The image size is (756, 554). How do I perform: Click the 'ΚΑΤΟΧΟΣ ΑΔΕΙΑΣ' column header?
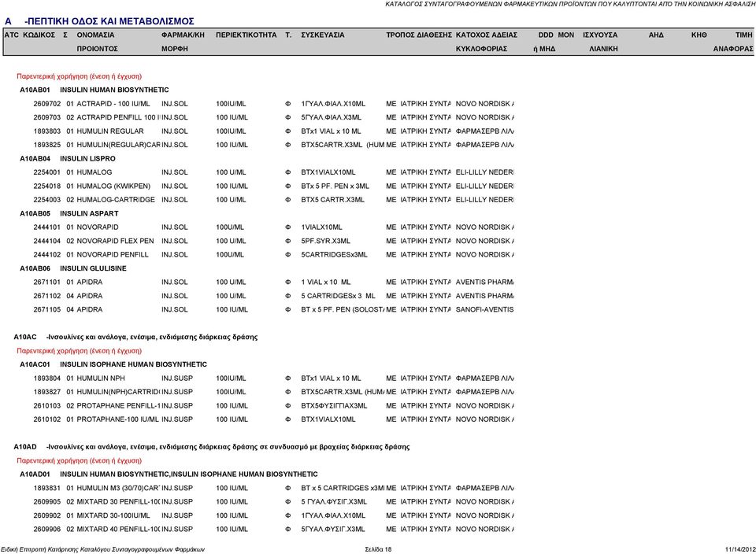(x=487, y=35)
